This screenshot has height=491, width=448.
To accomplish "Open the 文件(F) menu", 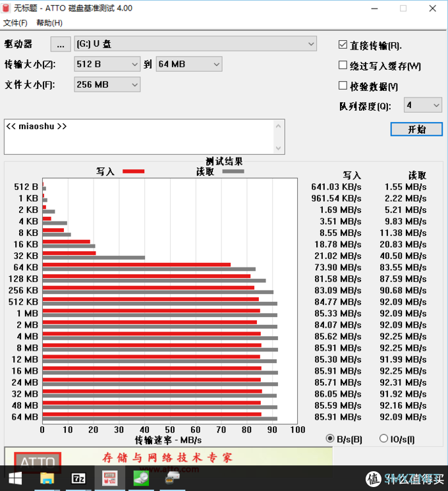I will click(x=15, y=23).
